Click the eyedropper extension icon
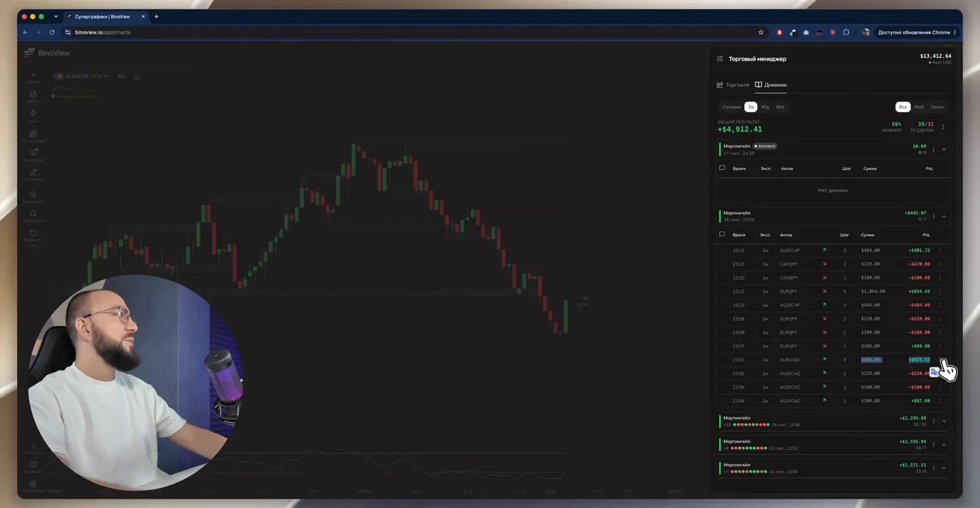Viewport: 980px width, 508px height. pos(793,32)
